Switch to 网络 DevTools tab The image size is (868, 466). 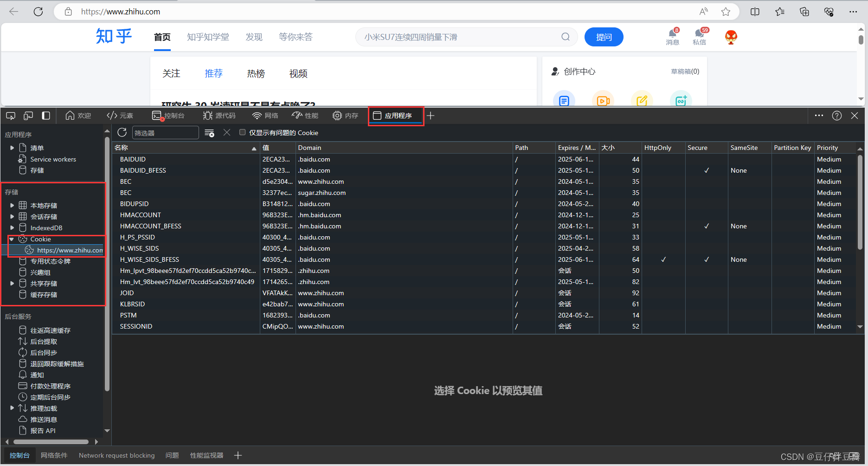pyautogui.click(x=265, y=116)
